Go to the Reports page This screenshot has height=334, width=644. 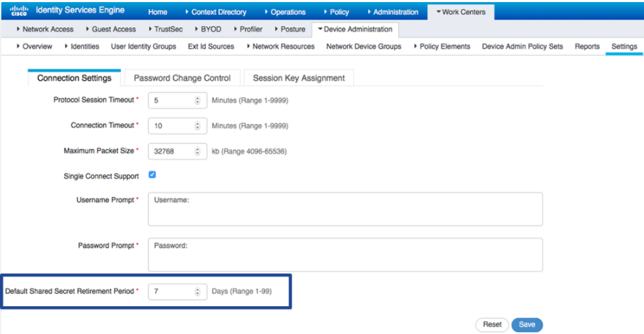588,47
